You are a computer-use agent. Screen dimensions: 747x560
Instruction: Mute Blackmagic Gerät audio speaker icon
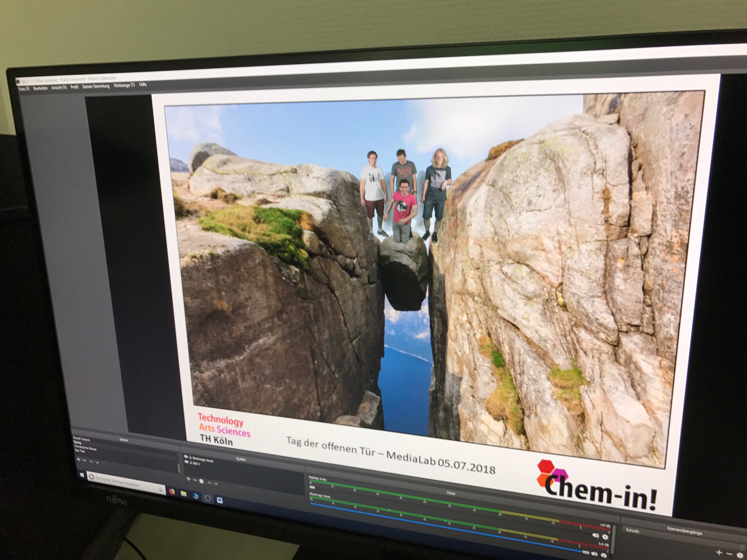(594, 554)
